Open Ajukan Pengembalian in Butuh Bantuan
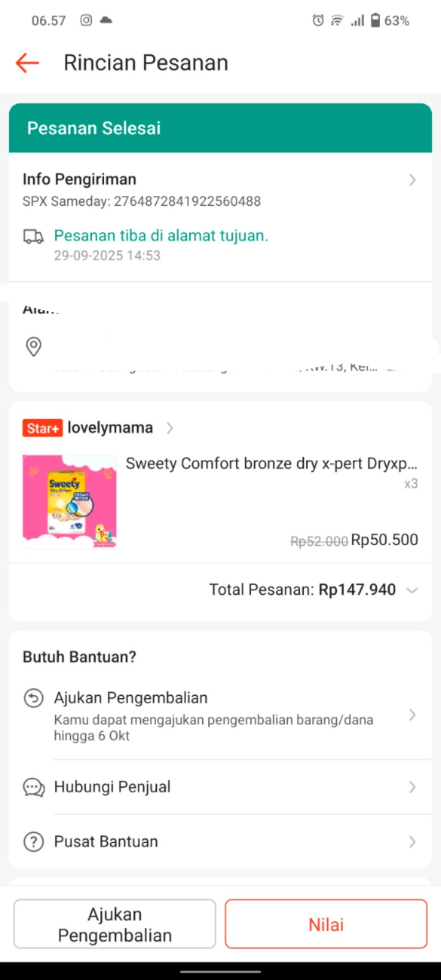 (130, 698)
